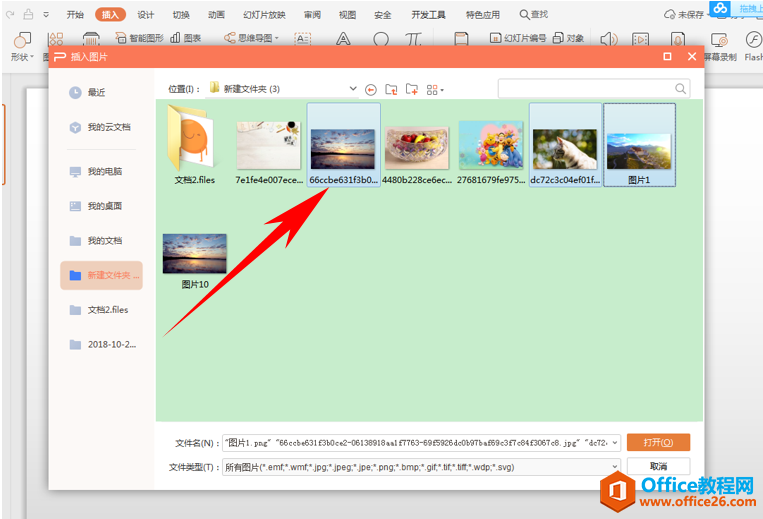Click the 取消 cancel button

(x=658, y=466)
